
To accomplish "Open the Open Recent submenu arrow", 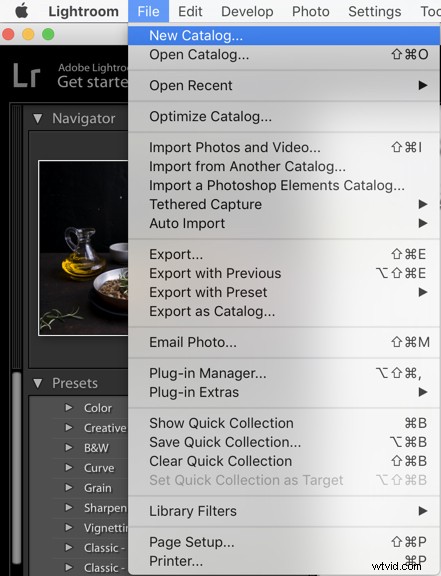I will 423,85.
